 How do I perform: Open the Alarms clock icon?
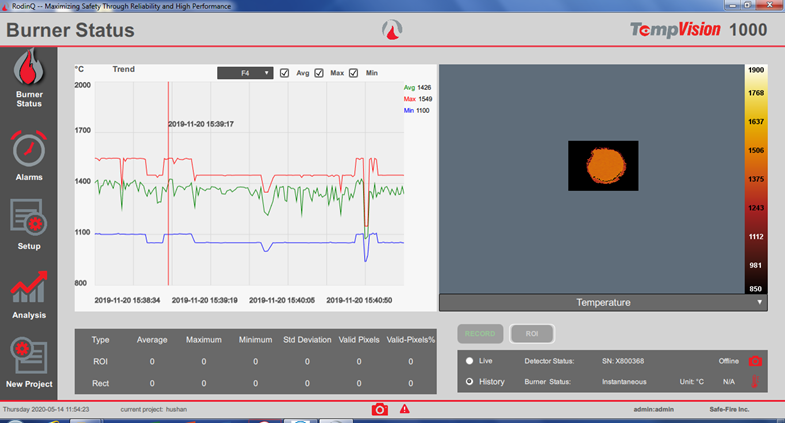pos(29,149)
